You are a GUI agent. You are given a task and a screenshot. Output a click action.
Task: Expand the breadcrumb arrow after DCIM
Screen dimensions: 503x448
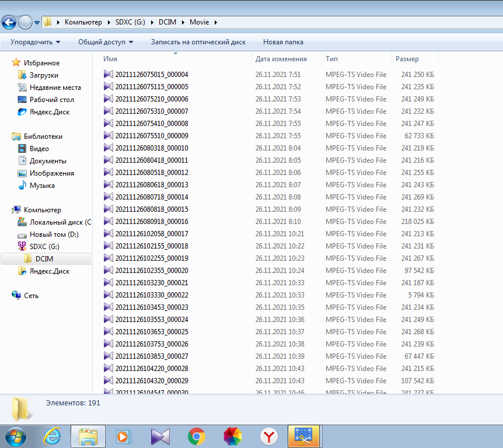(x=184, y=22)
